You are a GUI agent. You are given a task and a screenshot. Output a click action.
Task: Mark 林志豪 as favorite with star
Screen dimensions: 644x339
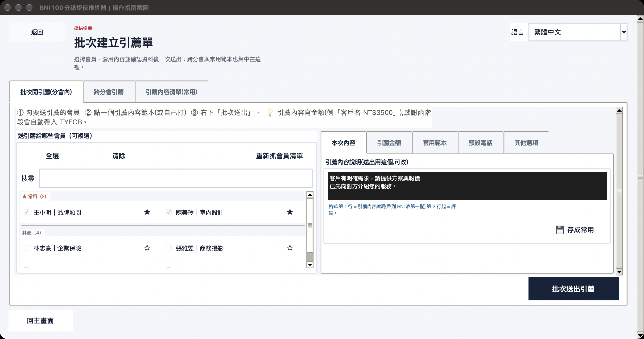tap(147, 248)
